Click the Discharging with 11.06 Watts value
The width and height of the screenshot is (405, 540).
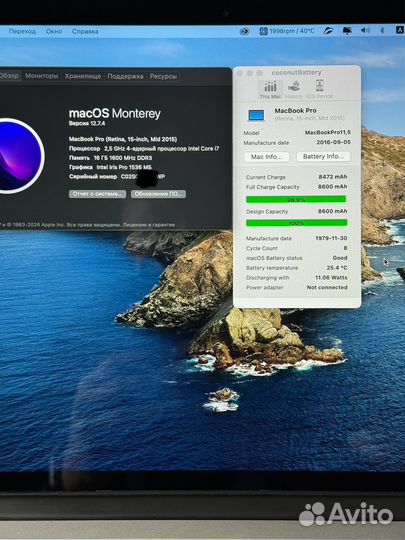tap(331, 277)
